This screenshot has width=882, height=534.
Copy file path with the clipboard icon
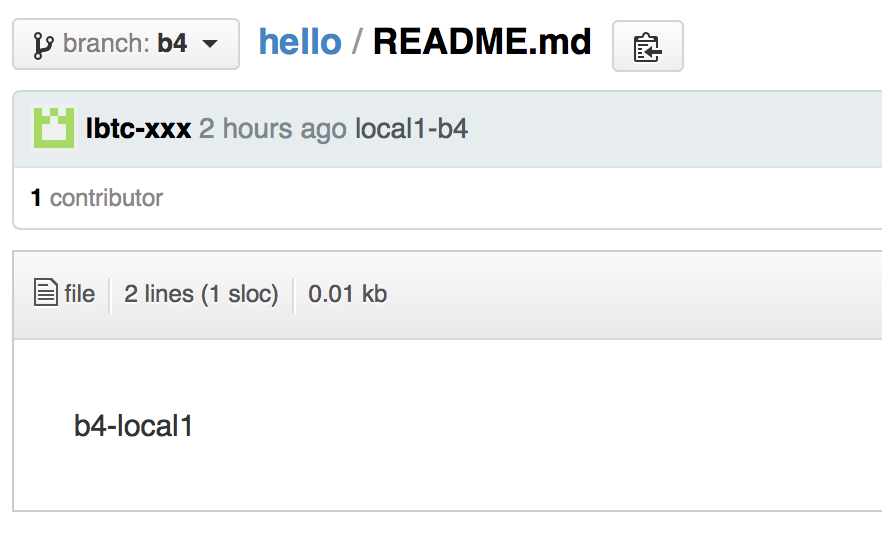[647, 46]
